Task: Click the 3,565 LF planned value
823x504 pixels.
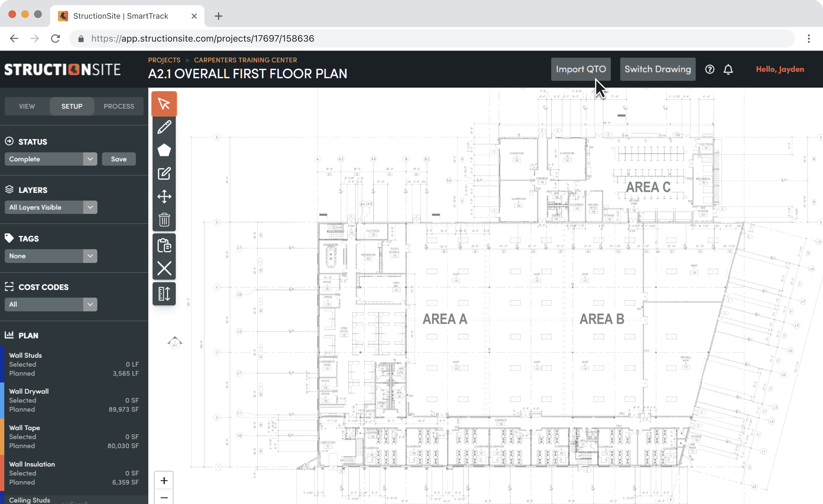Action: pyautogui.click(x=126, y=373)
